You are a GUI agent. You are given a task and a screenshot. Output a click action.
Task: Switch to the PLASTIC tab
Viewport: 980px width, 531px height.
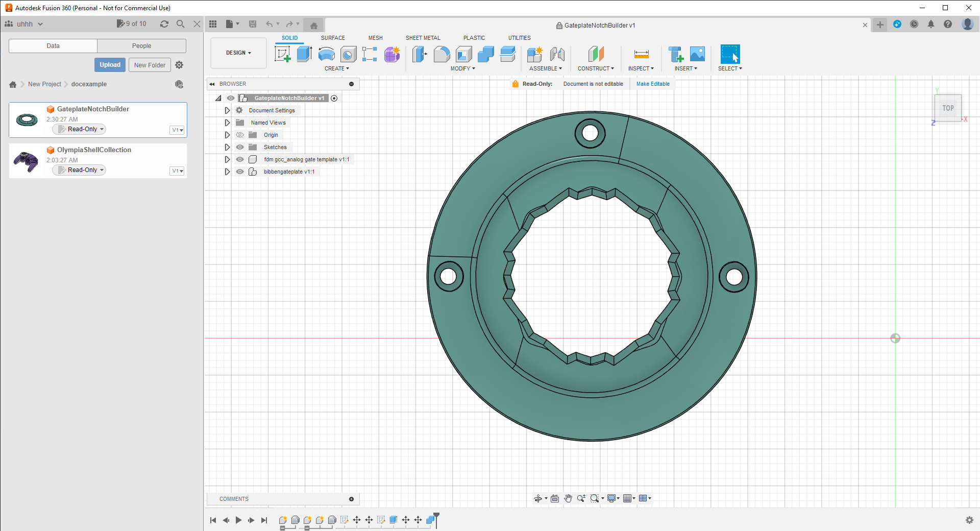[x=474, y=38]
